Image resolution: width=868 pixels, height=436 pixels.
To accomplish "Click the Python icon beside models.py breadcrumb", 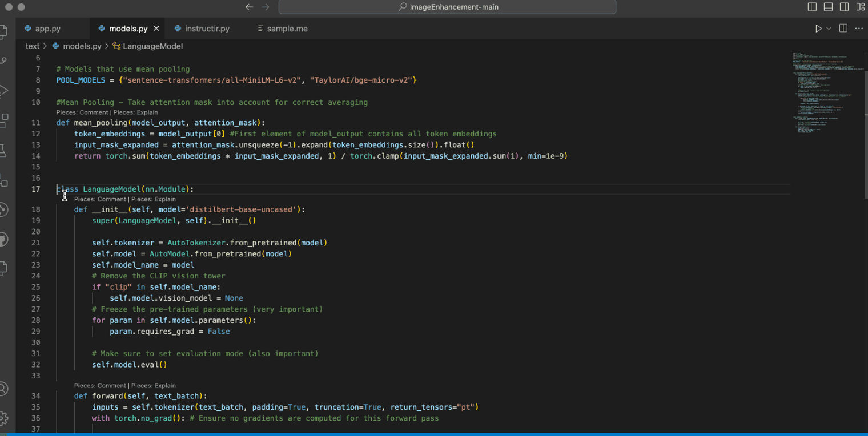I will pyautogui.click(x=56, y=46).
